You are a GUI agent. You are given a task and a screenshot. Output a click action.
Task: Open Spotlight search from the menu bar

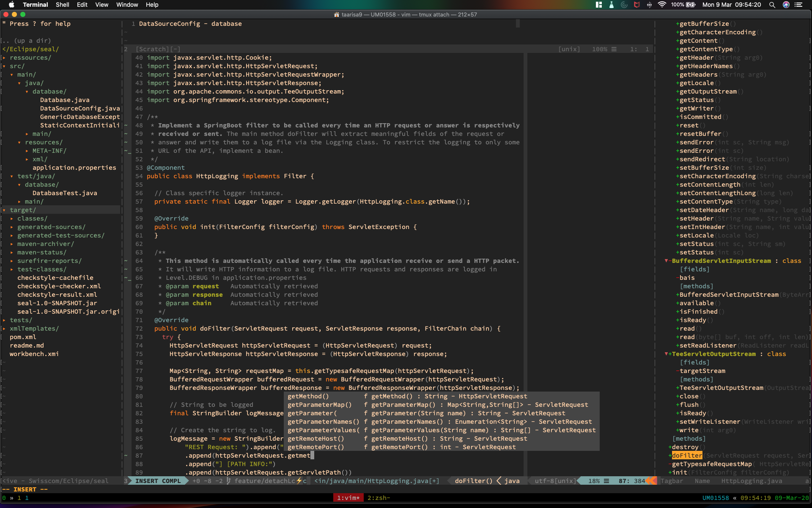tap(772, 5)
